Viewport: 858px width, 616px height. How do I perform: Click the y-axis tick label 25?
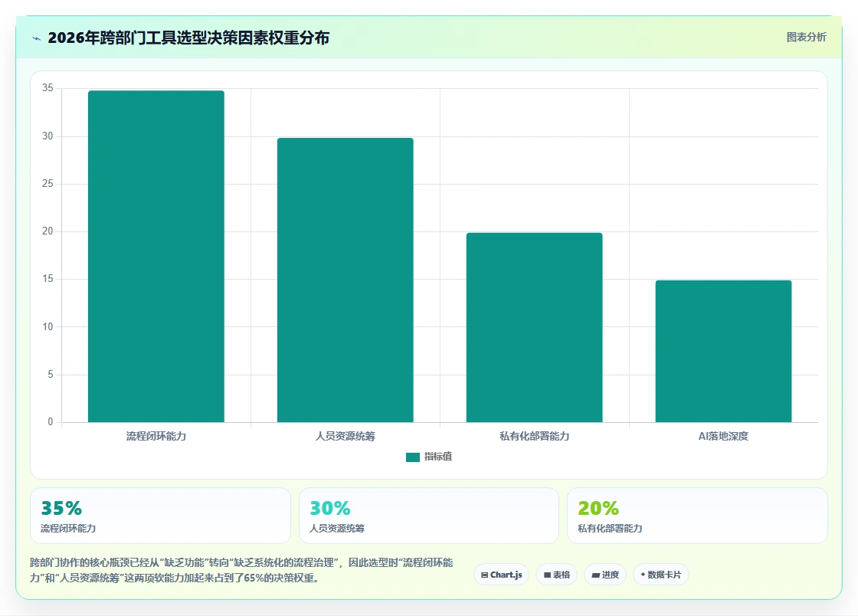point(47,184)
